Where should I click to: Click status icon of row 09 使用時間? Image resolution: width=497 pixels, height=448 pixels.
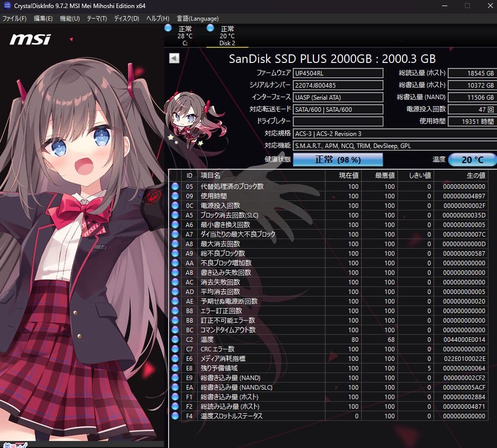click(x=175, y=196)
